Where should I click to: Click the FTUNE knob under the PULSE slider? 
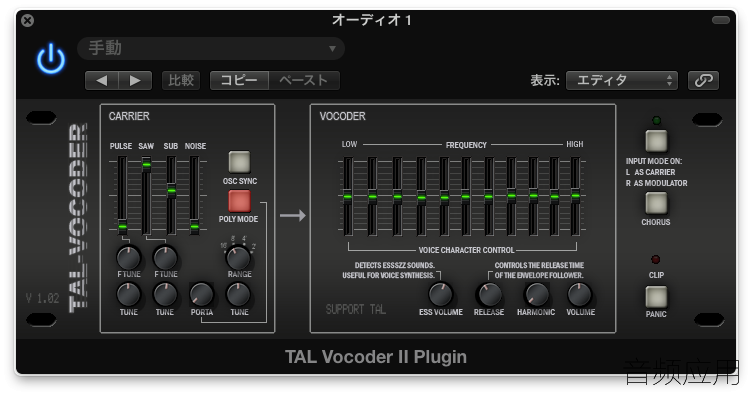tap(129, 258)
